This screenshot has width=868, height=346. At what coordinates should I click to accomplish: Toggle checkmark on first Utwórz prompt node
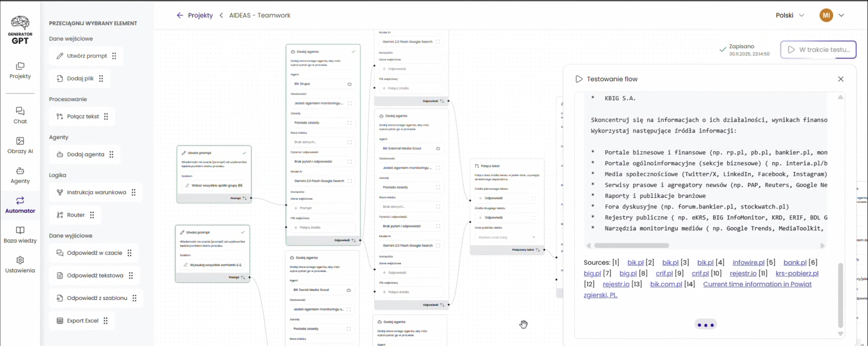(244, 153)
